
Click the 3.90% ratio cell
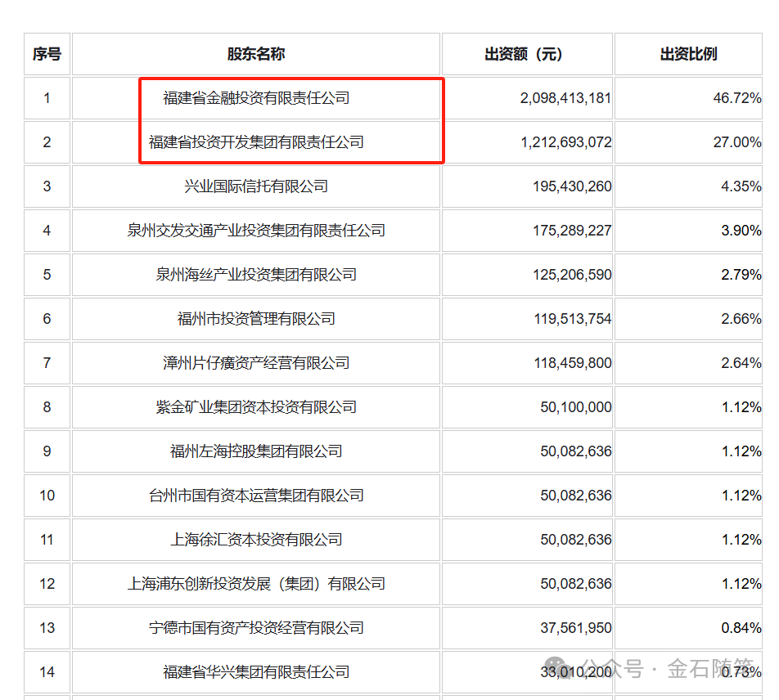click(688, 231)
